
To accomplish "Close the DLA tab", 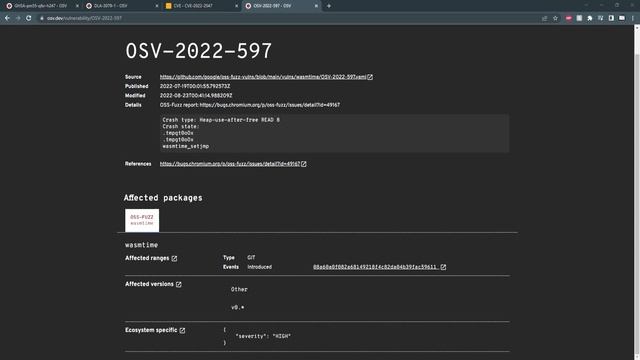I will pos(157,6).
